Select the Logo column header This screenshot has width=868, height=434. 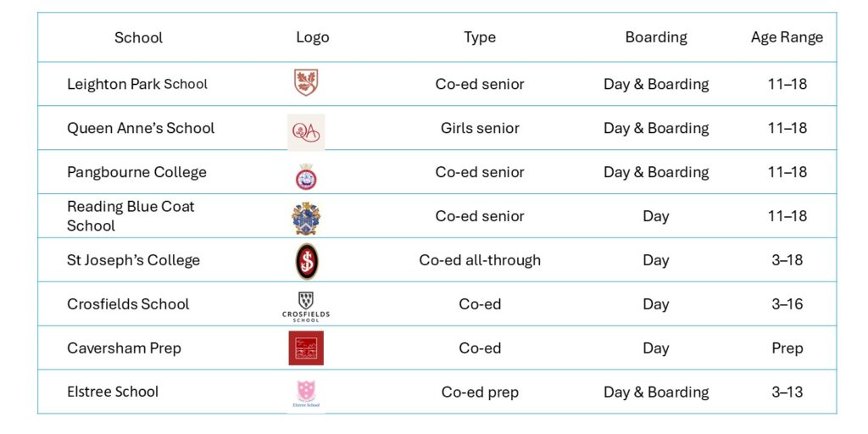coord(312,37)
